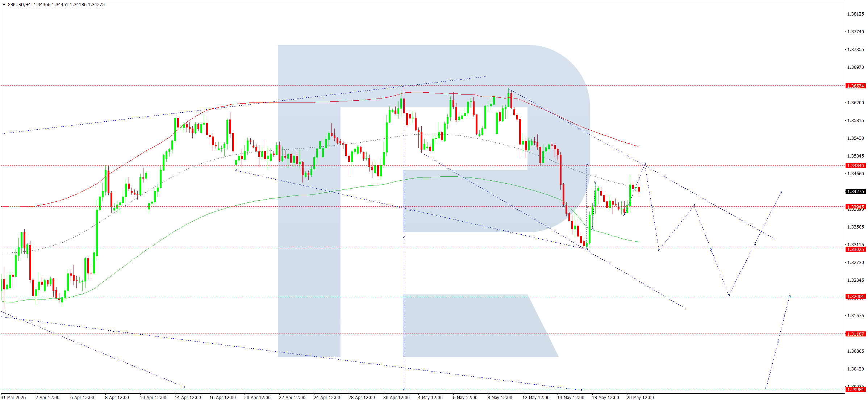Image resolution: width=868 pixels, height=402 pixels.
Task: Click the current price tag 1.34275
Action: 855,191
